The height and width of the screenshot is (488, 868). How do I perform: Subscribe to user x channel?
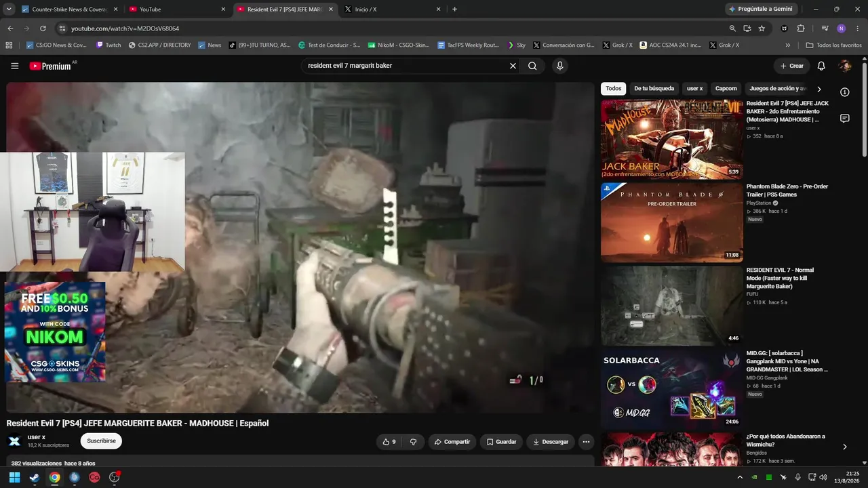[x=101, y=441]
